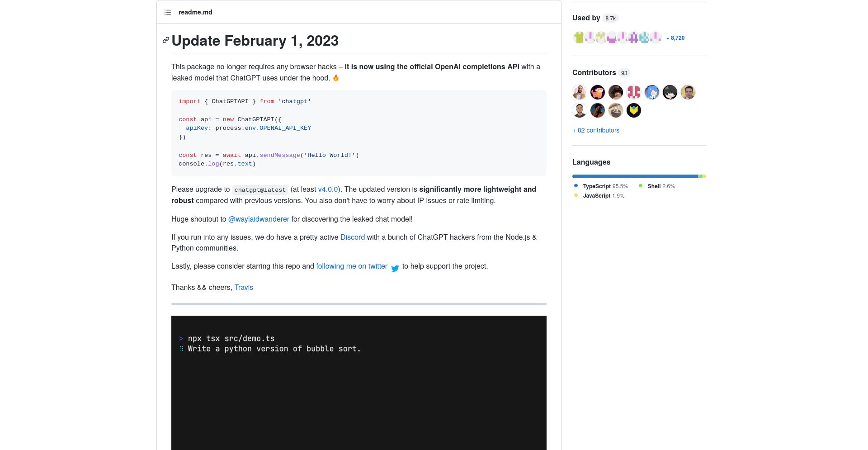Viewport: 868px width, 450px height.
Task: Click the import ChatGPTAPI code line
Action: coord(245,101)
